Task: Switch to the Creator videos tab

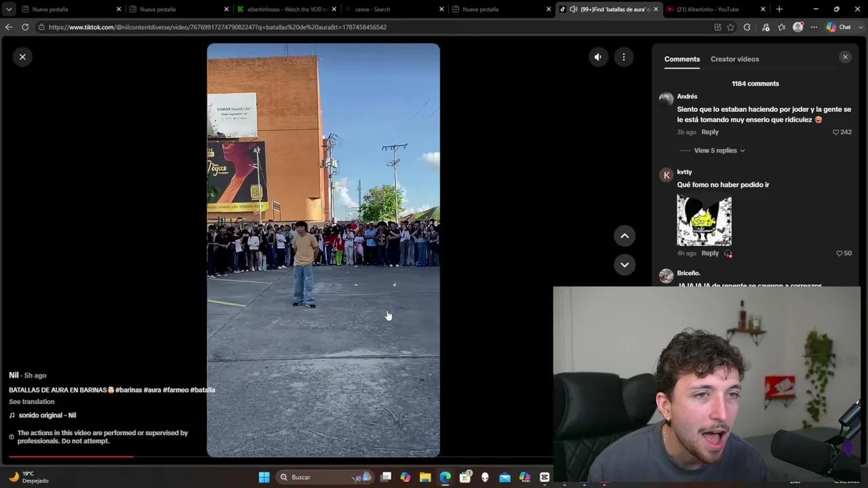Action: (x=734, y=59)
